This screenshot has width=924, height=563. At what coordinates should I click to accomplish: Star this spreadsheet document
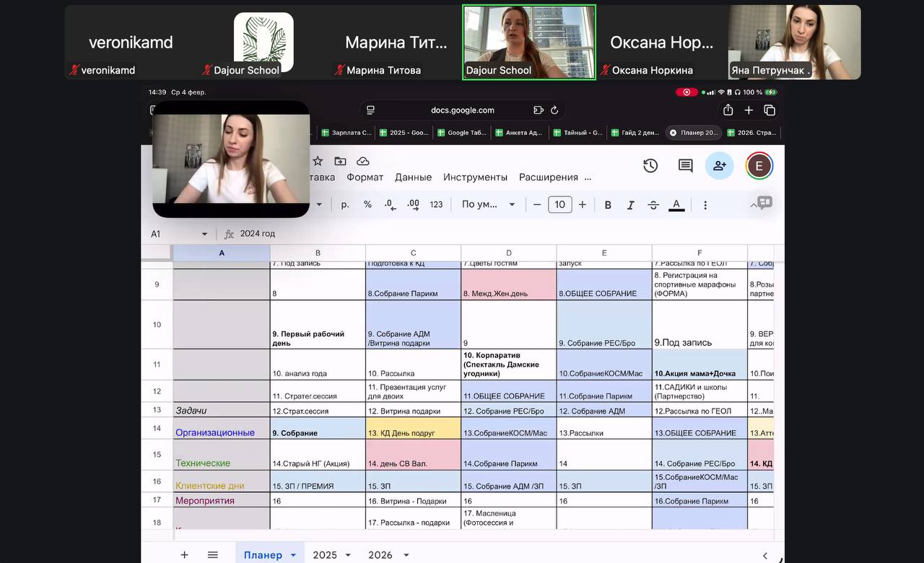[318, 161]
